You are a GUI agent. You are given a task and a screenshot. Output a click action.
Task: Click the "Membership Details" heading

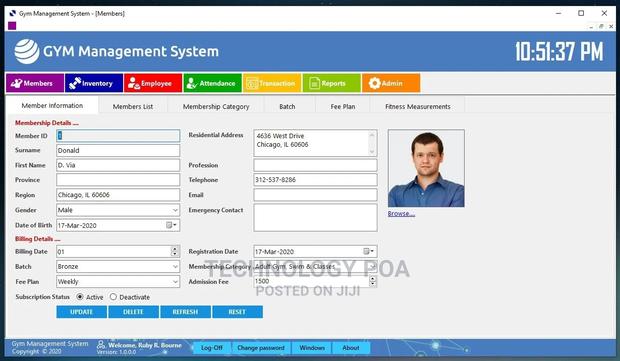point(47,123)
